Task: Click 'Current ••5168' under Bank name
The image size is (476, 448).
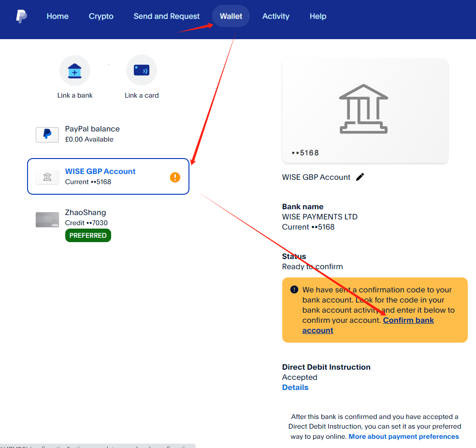Action: point(308,227)
